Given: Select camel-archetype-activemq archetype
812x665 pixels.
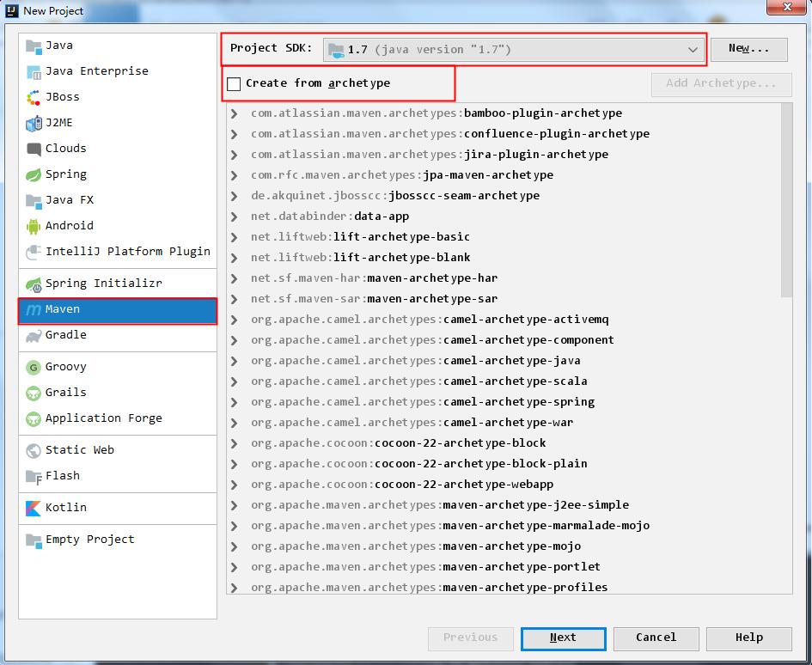Looking at the screenshot, I should tap(430, 320).
